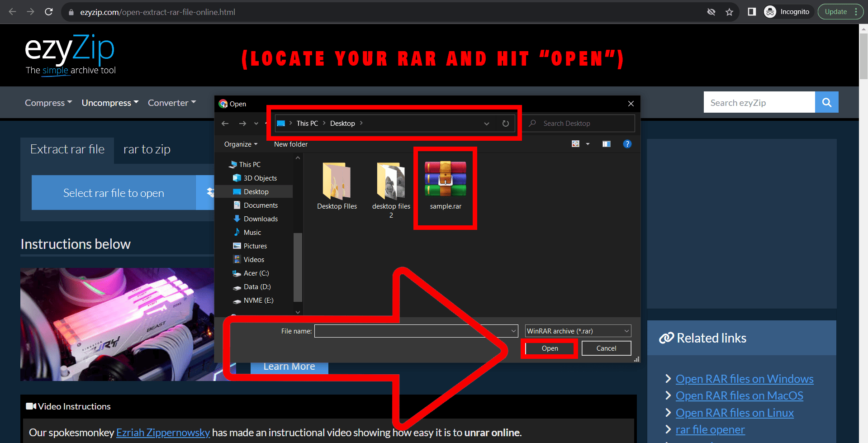Bookmark the page with the star icon
This screenshot has height=443, width=868.
[729, 12]
